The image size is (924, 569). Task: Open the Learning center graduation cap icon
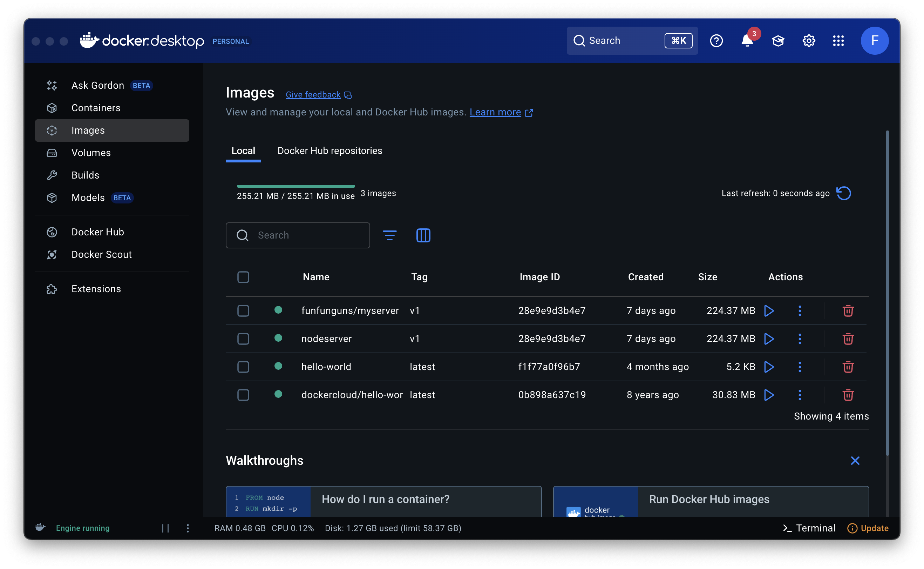tap(778, 41)
